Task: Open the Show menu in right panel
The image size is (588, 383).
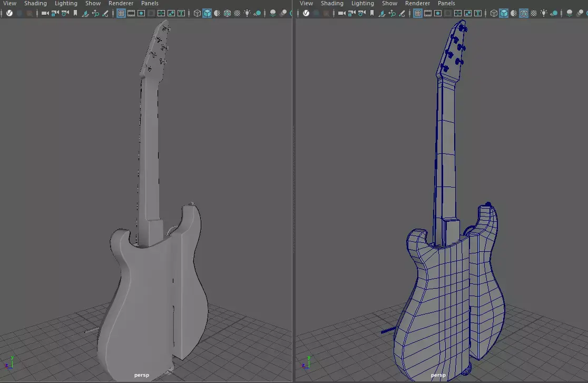Action: coord(389,3)
